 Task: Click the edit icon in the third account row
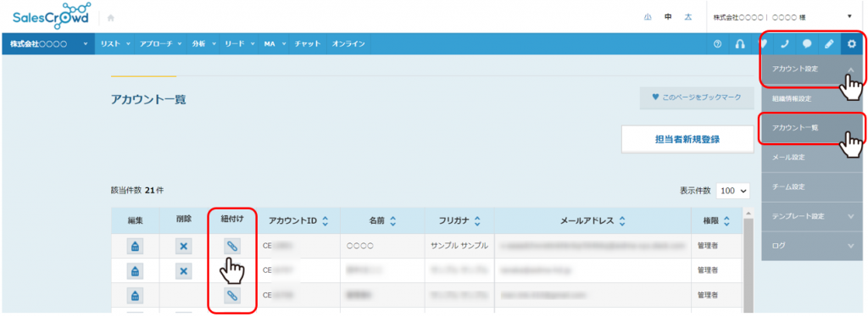[135, 296]
